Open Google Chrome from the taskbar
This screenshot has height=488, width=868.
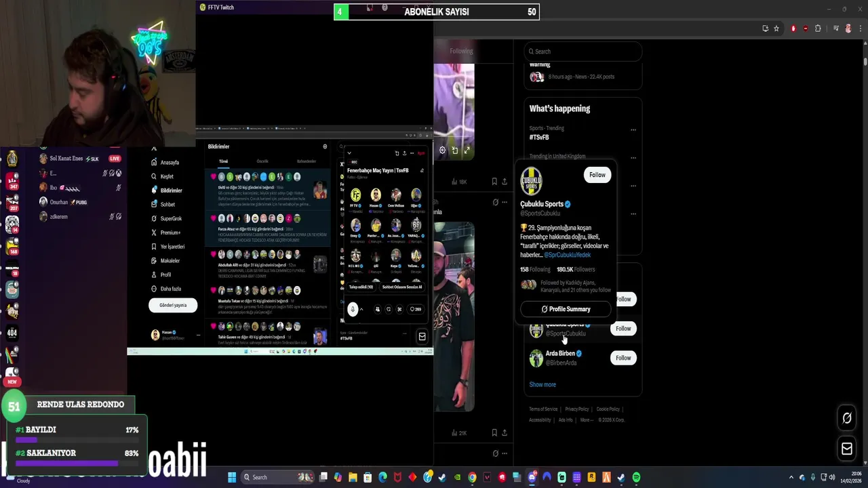472,477
